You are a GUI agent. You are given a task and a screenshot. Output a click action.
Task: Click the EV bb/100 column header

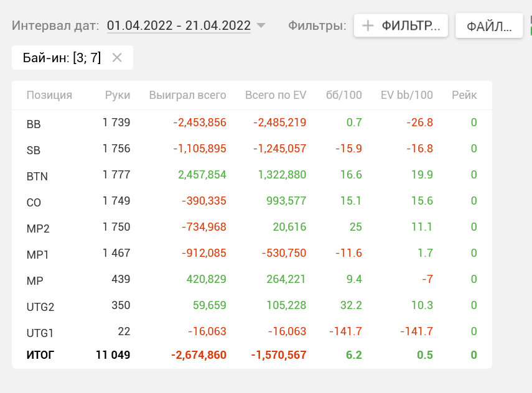407,95
